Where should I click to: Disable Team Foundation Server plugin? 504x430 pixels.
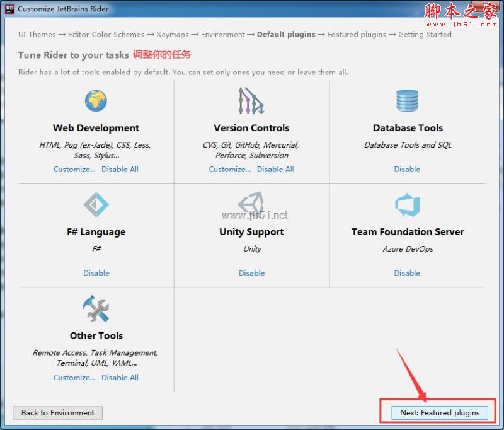click(x=407, y=273)
